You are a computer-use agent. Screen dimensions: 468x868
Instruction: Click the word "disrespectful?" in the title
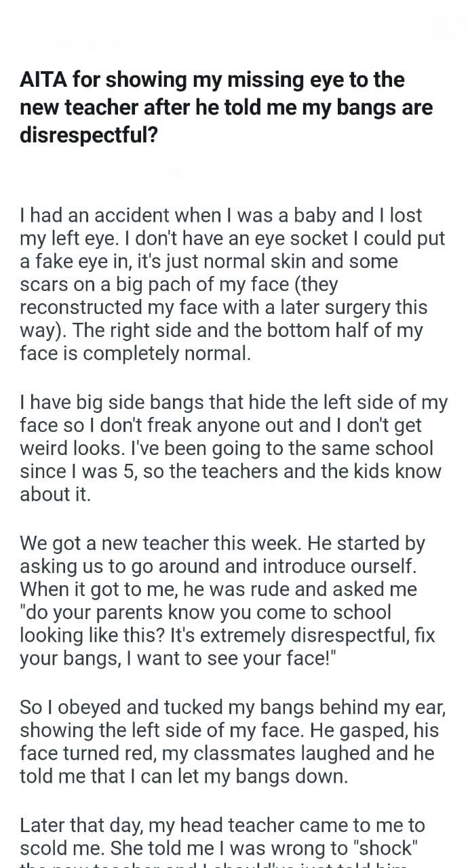click(89, 135)
